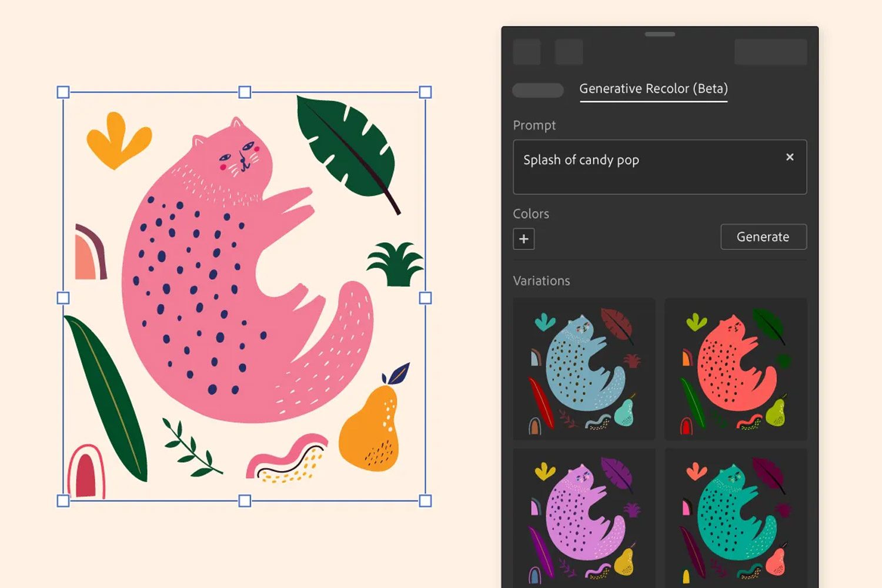882x588 pixels.
Task: Choose the purple cat variation thumbnail
Action: click(x=584, y=518)
